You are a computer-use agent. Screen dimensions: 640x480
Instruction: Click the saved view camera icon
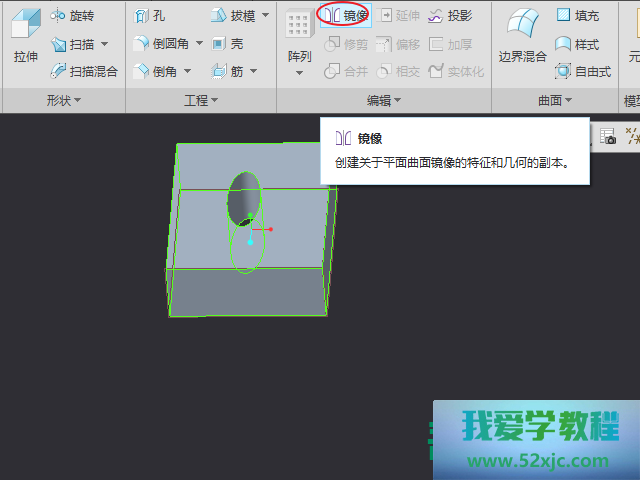(607, 138)
